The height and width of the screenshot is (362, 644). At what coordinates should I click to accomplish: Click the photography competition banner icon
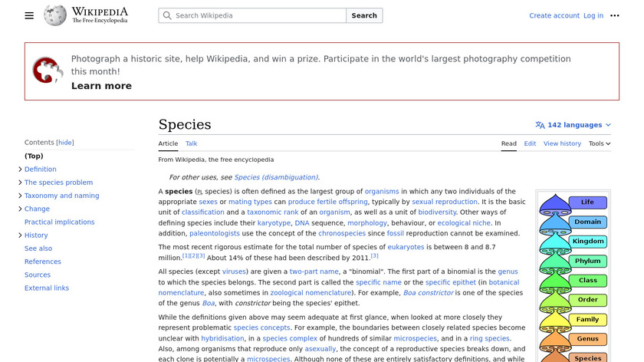tap(48, 71)
